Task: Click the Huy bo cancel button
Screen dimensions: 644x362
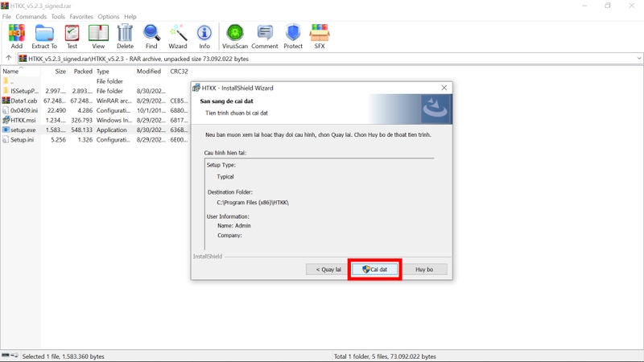Action: (424, 269)
